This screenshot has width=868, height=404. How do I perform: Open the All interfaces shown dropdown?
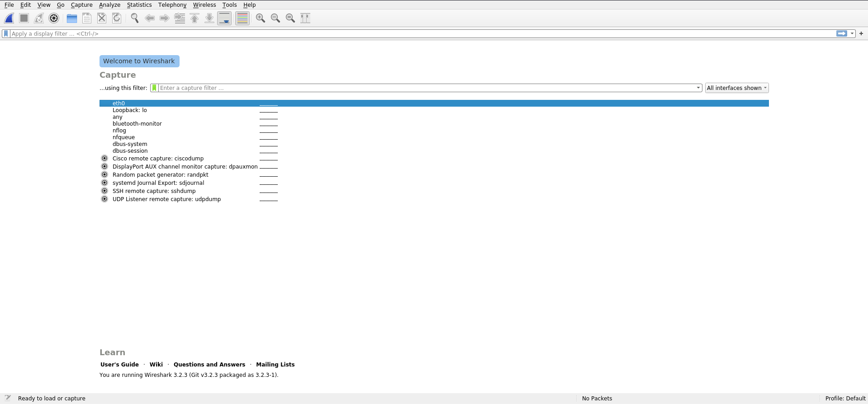(737, 88)
